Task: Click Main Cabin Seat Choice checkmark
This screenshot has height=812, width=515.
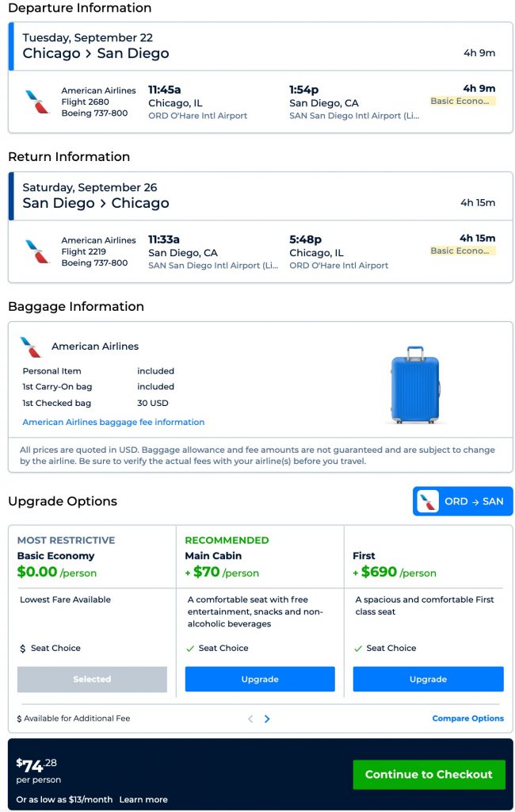Action: tap(190, 649)
